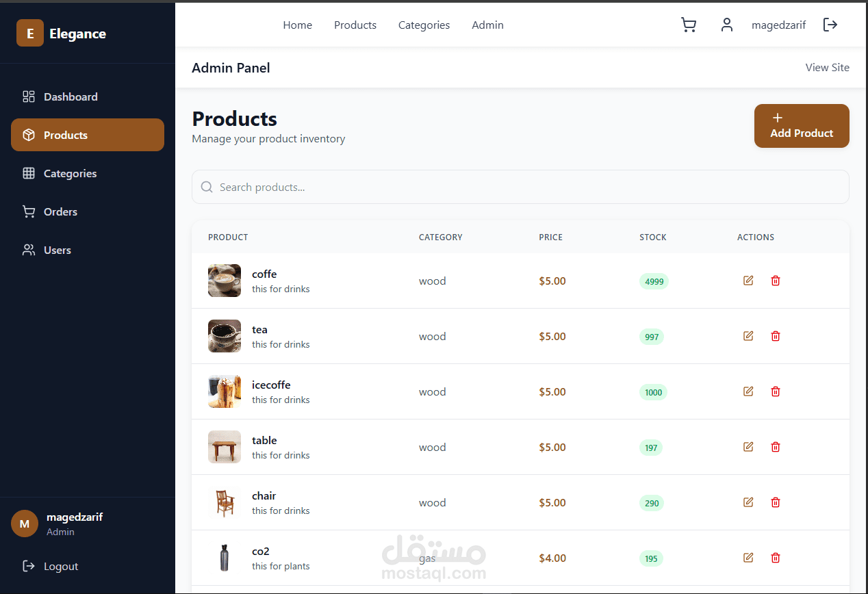
Task: Click 'this for plants' description
Action: (281, 566)
